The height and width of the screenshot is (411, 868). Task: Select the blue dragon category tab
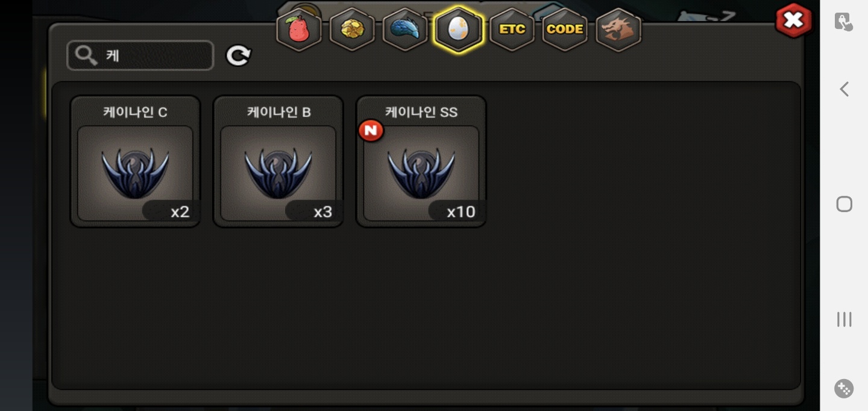tap(405, 29)
